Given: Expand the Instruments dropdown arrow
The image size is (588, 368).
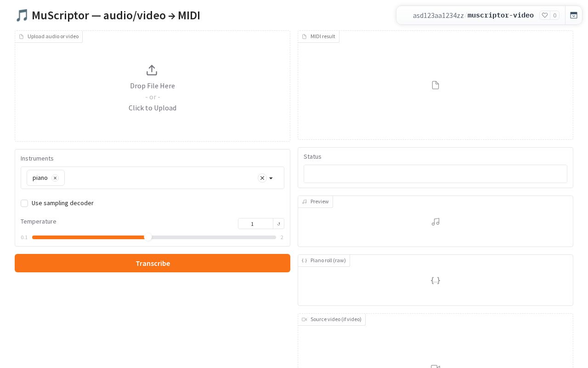Looking at the screenshot, I should click(271, 178).
